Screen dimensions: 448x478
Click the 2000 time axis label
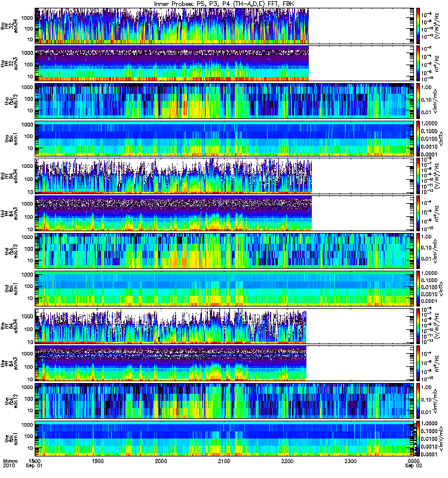161,461
